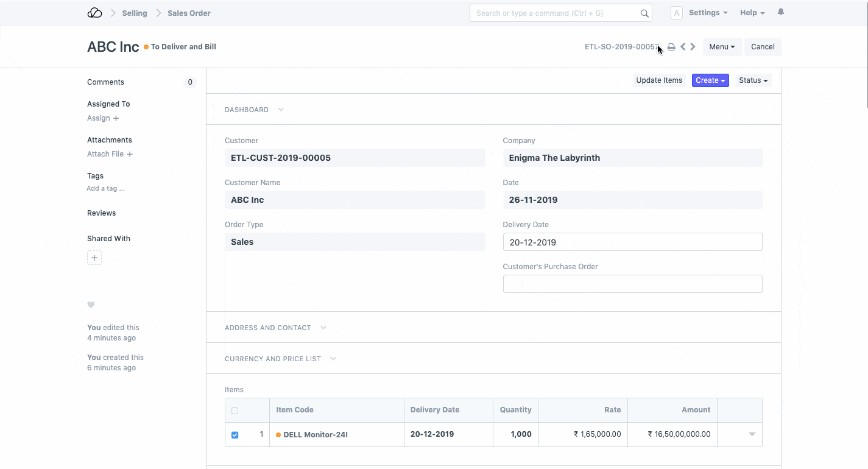Click the search magnifier icon
Screen dimensions: 868x469
pos(644,13)
